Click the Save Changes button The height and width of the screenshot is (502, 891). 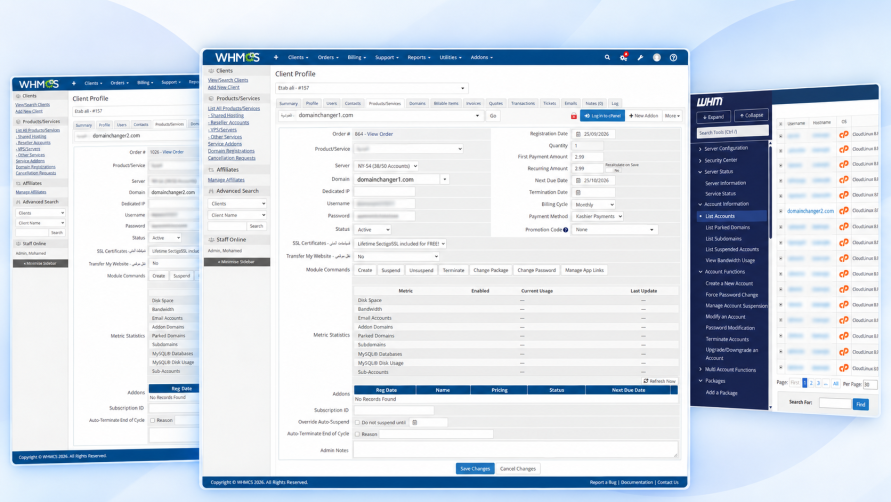474,469
